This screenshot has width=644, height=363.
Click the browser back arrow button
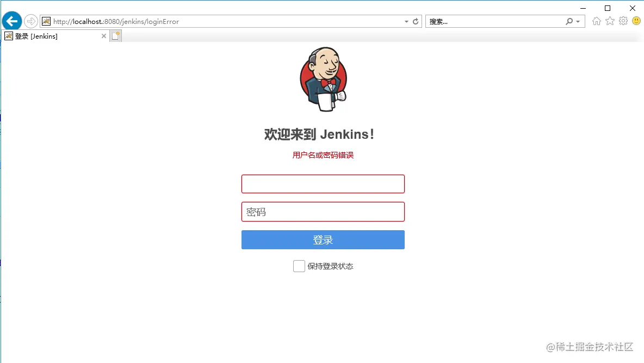point(12,21)
